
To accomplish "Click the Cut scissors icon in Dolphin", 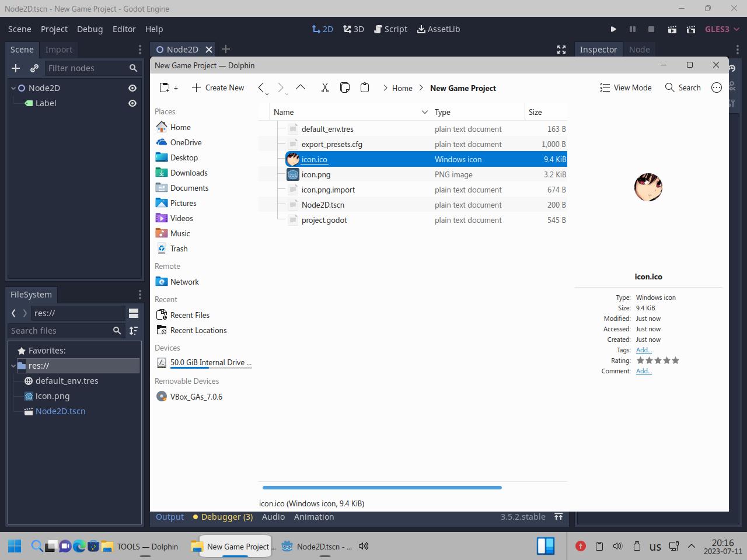I will 325,87.
